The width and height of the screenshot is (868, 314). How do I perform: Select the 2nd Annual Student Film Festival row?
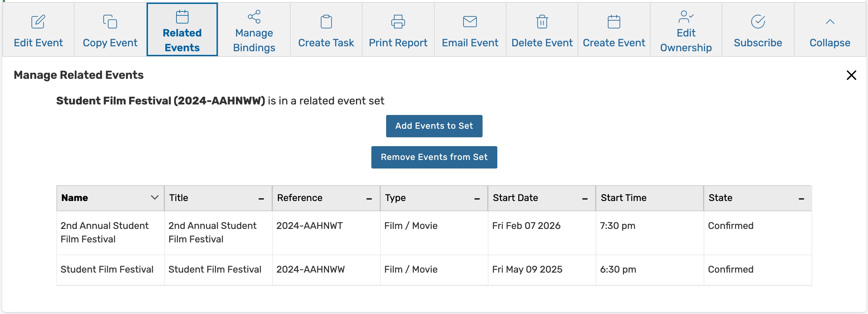(x=104, y=232)
